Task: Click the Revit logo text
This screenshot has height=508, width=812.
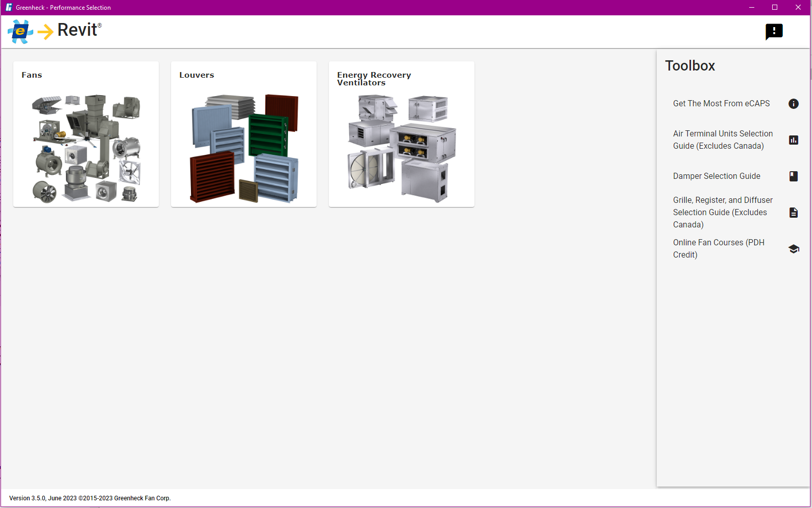Action: pyautogui.click(x=79, y=30)
